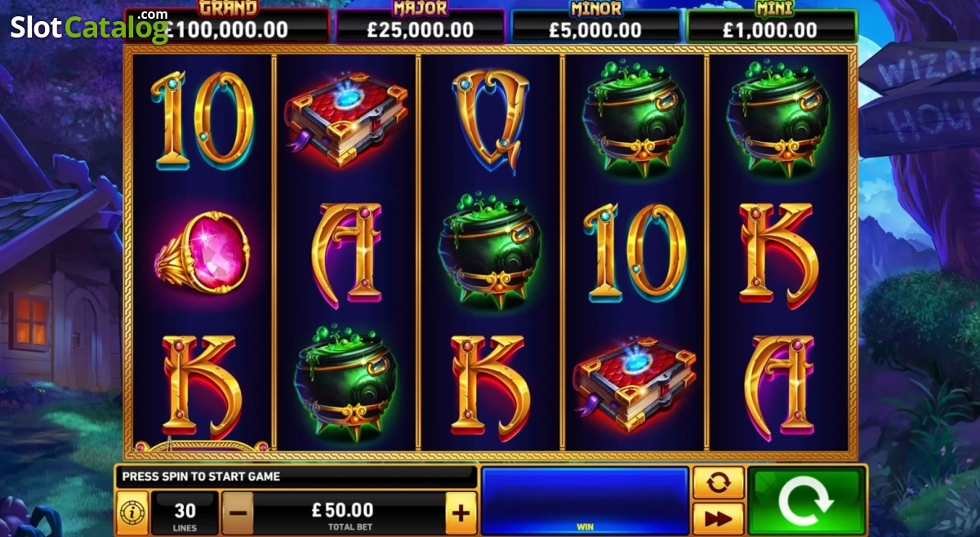Click the top-left golden 10 symbol
The width and height of the screenshot is (980, 537).
[x=201, y=120]
